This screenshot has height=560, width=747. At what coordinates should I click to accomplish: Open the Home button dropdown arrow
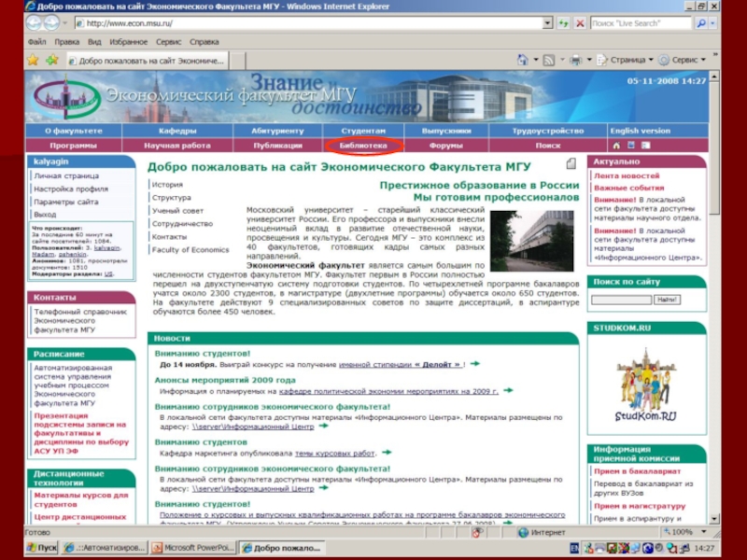[535, 60]
